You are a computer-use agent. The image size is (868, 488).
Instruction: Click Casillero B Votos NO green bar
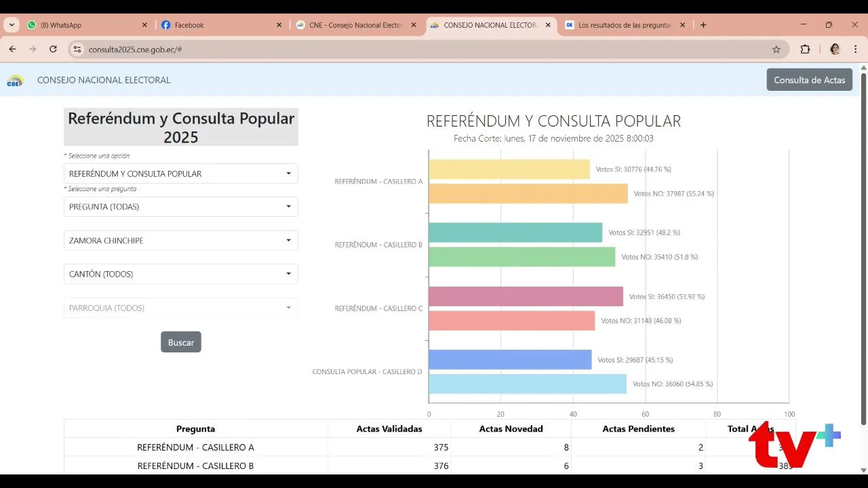pyautogui.click(x=522, y=257)
